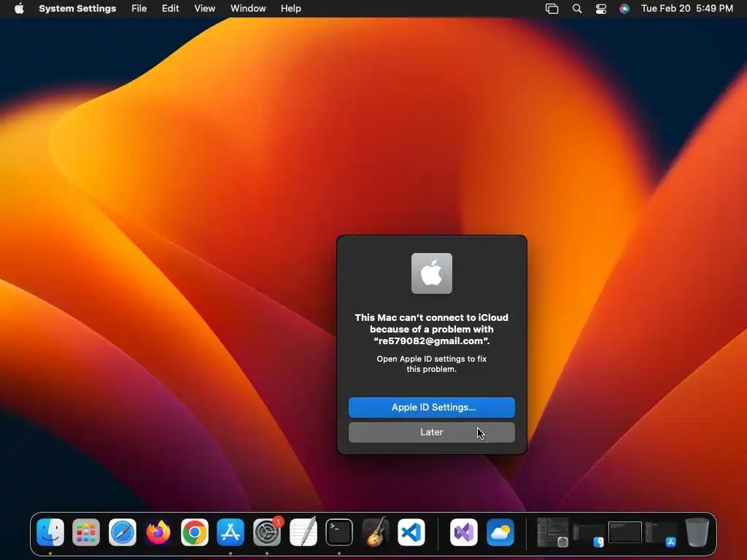Click the Apple logo icon in the dialog
Viewport: 747px width, 560px height.
(x=432, y=273)
